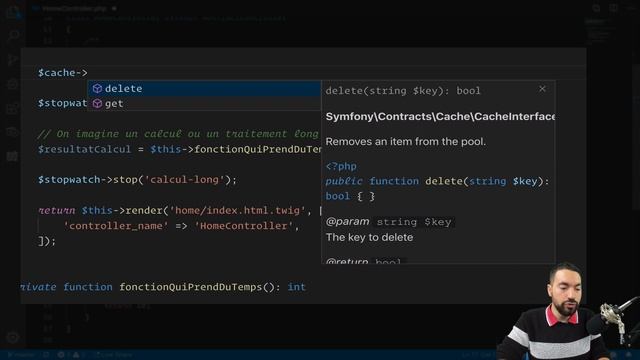Click the @param string $key line
The width and height of the screenshot is (640, 360).
click(x=389, y=222)
